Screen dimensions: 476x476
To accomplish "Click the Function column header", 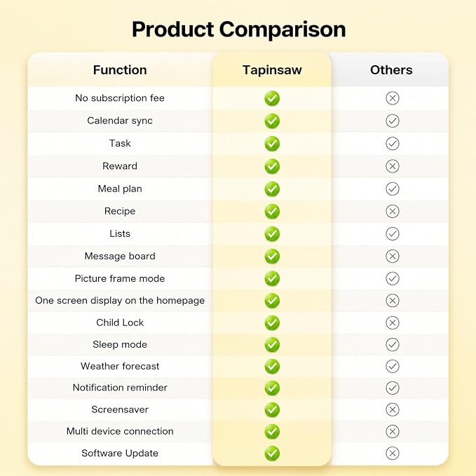I will point(120,70).
